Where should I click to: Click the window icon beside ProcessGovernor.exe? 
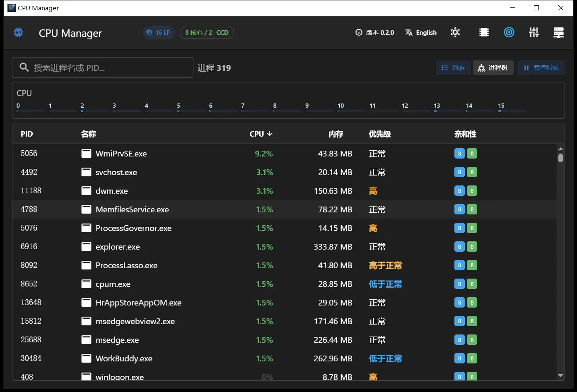[x=86, y=228]
